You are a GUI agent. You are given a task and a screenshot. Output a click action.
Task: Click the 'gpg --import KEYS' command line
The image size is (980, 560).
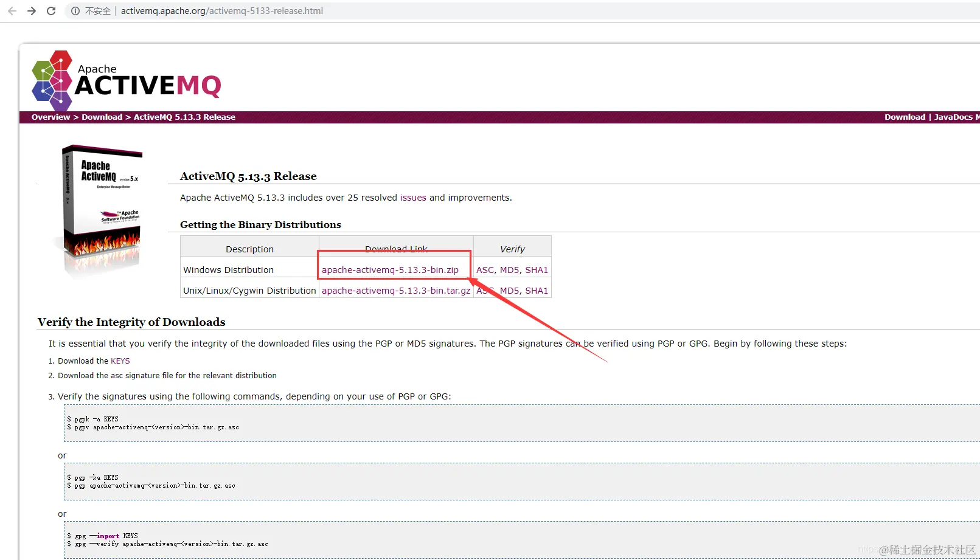pos(103,536)
